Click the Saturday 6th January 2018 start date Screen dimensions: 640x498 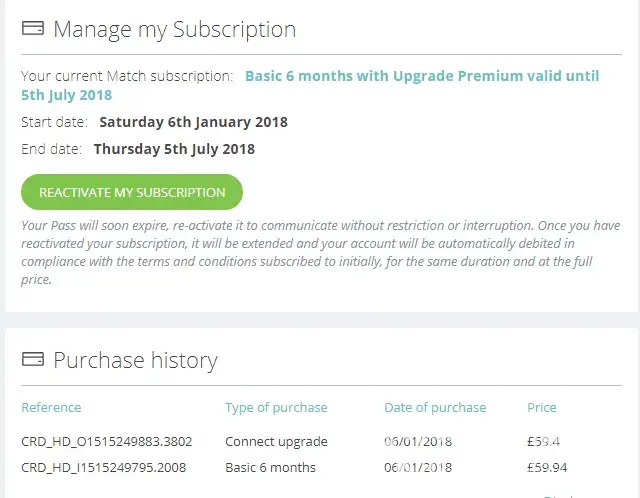[x=193, y=122]
